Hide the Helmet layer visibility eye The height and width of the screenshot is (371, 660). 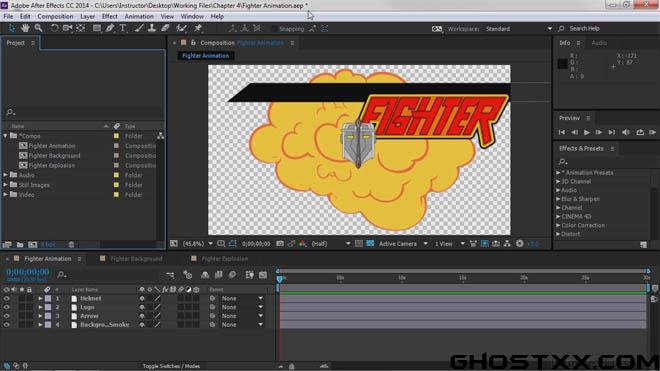click(6, 298)
